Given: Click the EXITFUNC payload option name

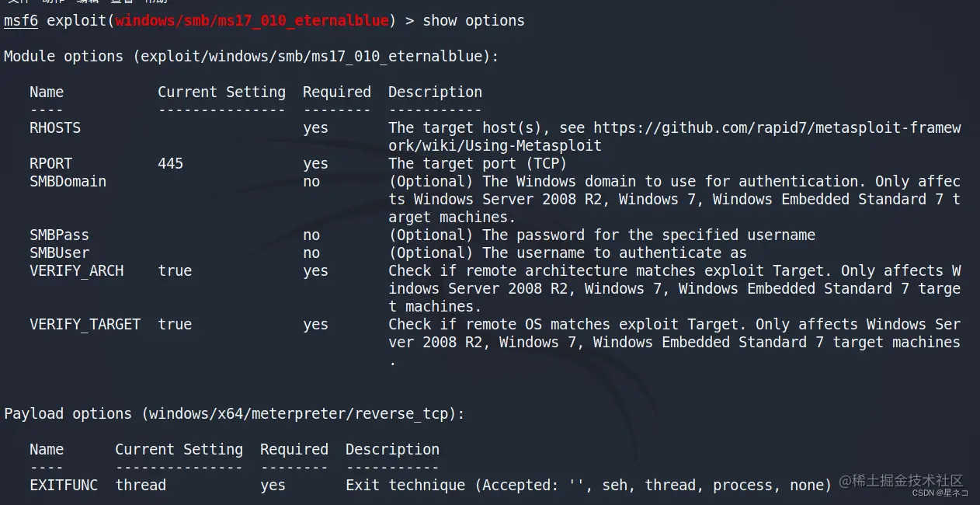Looking at the screenshot, I should [x=64, y=486].
